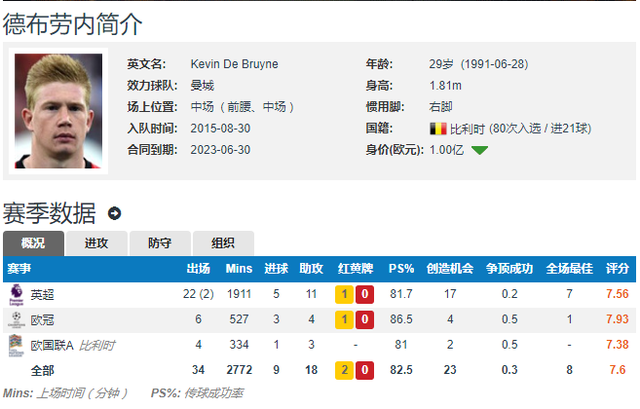Select the 概况 tab
This screenshot has height=409, width=640.
pos(34,243)
